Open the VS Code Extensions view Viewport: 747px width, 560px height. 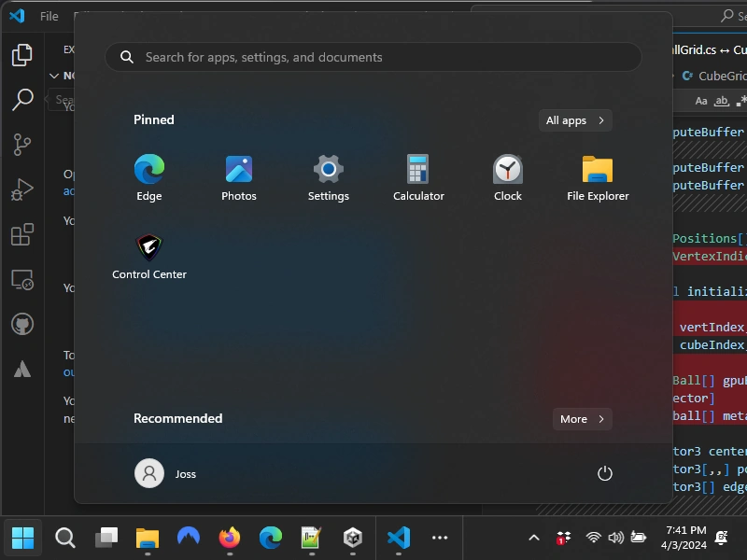[21, 234]
